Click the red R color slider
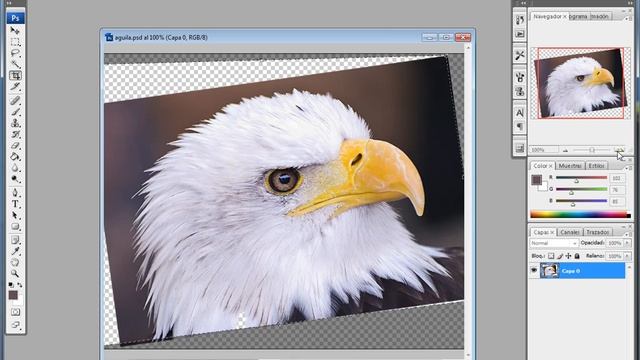Viewport: 640px width, 360px height. coord(582,178)
